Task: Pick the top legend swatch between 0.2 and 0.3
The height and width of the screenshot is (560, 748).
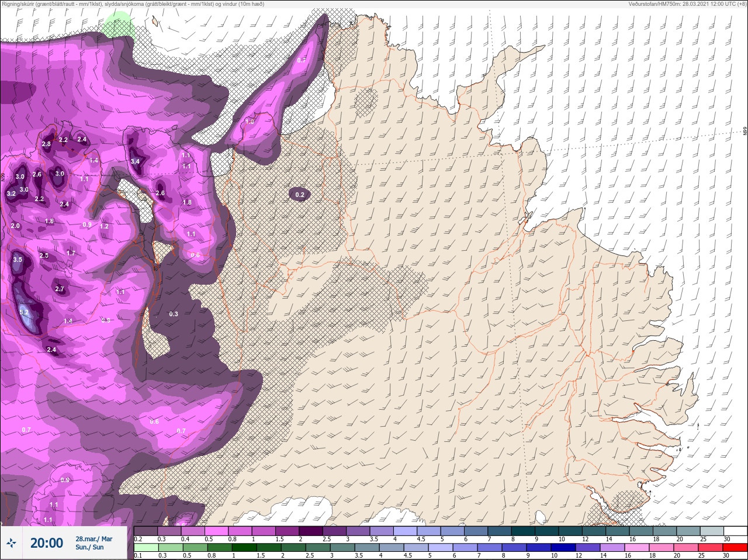Action: pos(146,531)
